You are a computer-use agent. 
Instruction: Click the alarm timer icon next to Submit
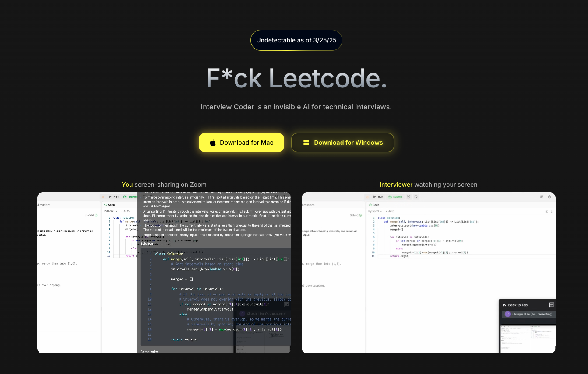point(409,197)
